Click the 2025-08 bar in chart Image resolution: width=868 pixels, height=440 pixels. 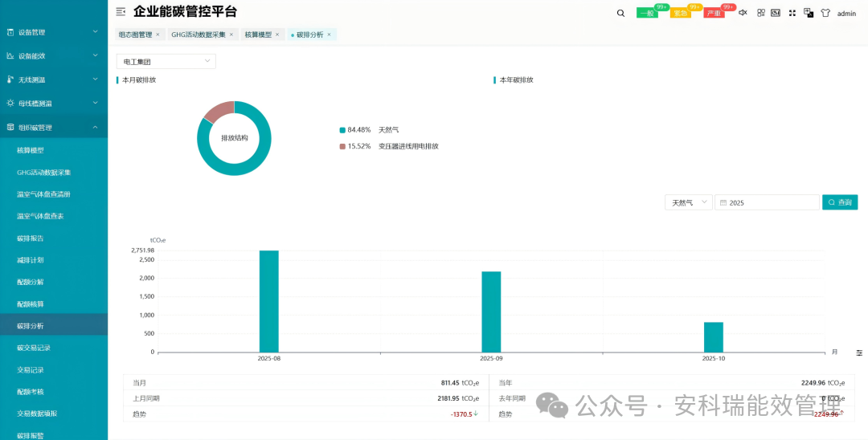(x=269, y=301)
